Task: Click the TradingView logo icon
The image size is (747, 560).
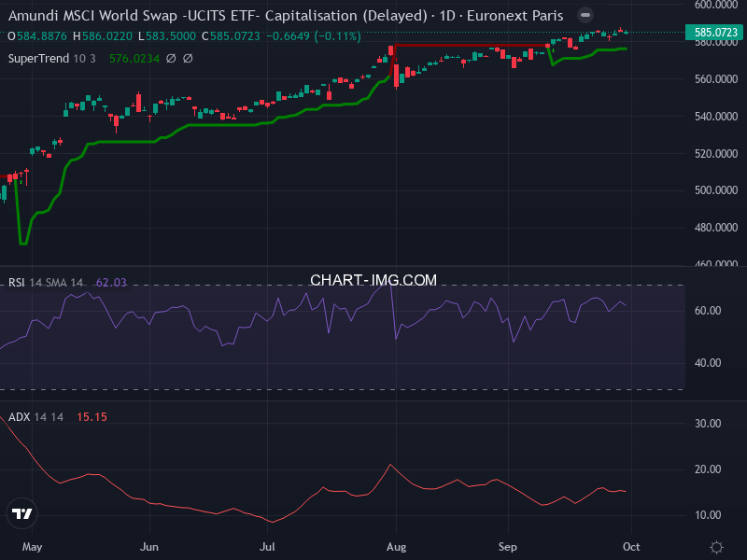Action: pyautogui.click(x=22, y=513)
